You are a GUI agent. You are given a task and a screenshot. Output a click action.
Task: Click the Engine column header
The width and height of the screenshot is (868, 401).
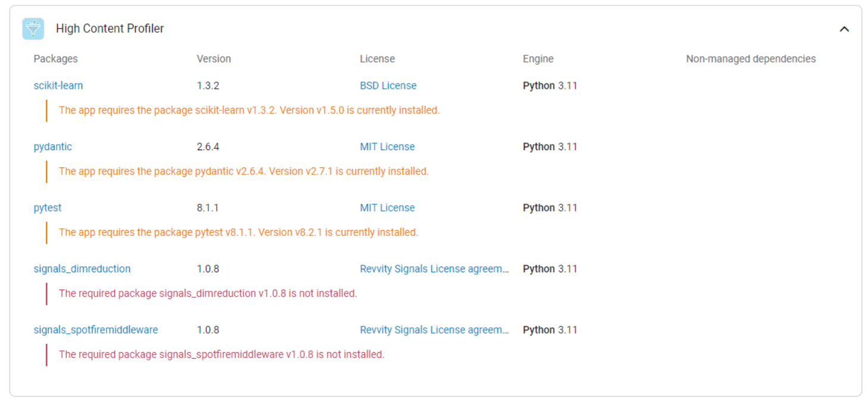coord(538,59)
